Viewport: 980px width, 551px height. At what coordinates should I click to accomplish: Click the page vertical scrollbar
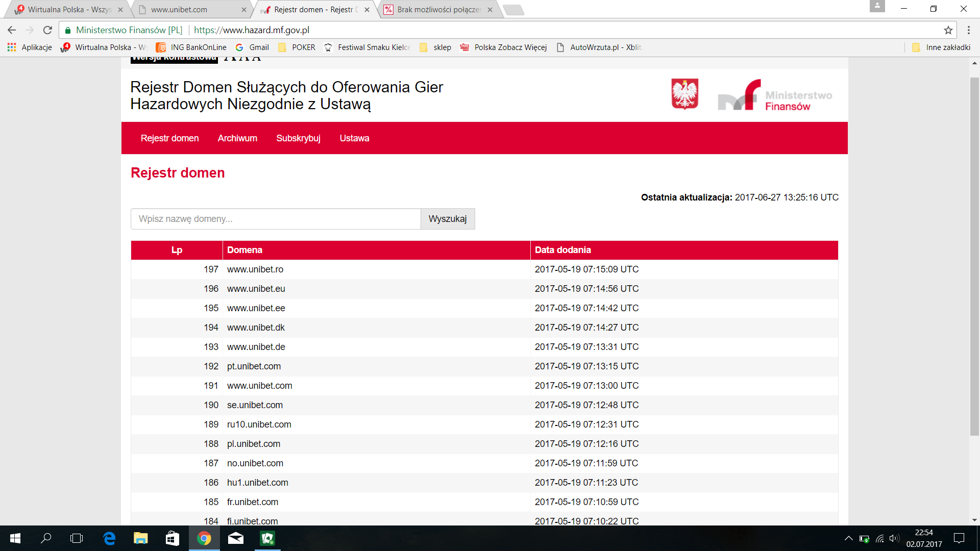point(974,256)
